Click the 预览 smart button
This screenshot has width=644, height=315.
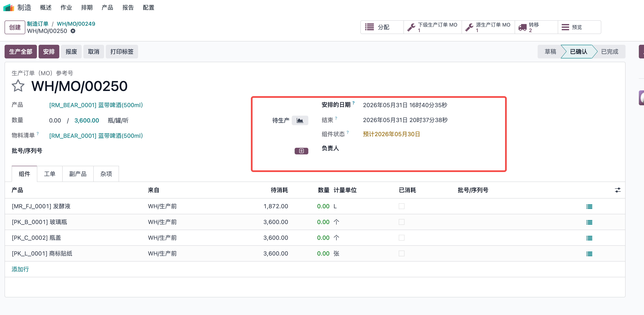click(x=579, y=27)
